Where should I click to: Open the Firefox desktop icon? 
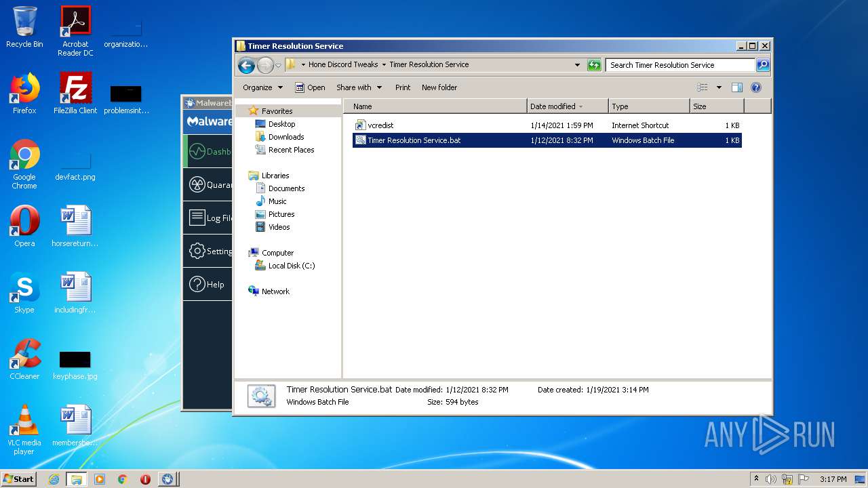24,94
